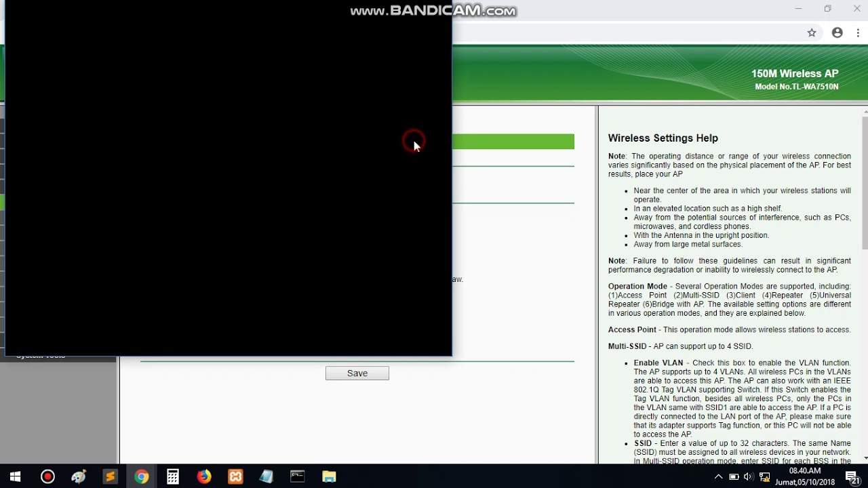Minimize the Chrome window

tap(798, 9)
